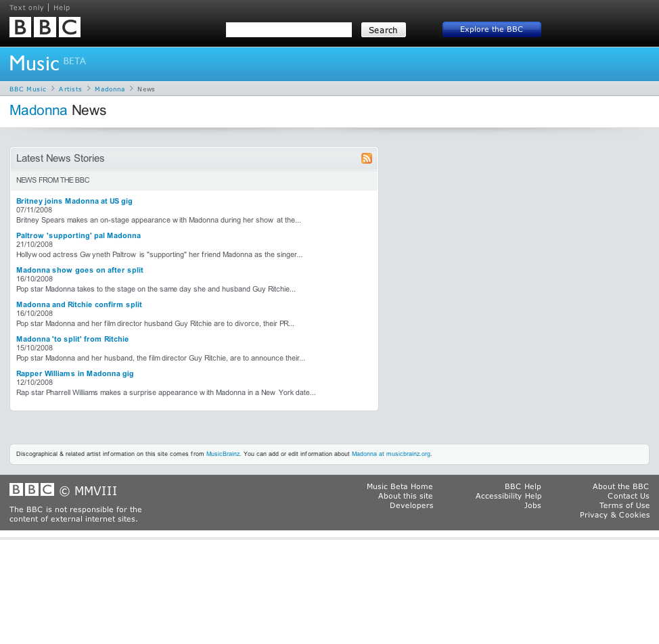
Task: Open Accessibility Help in the footer
Action: (x=508, y=496)
